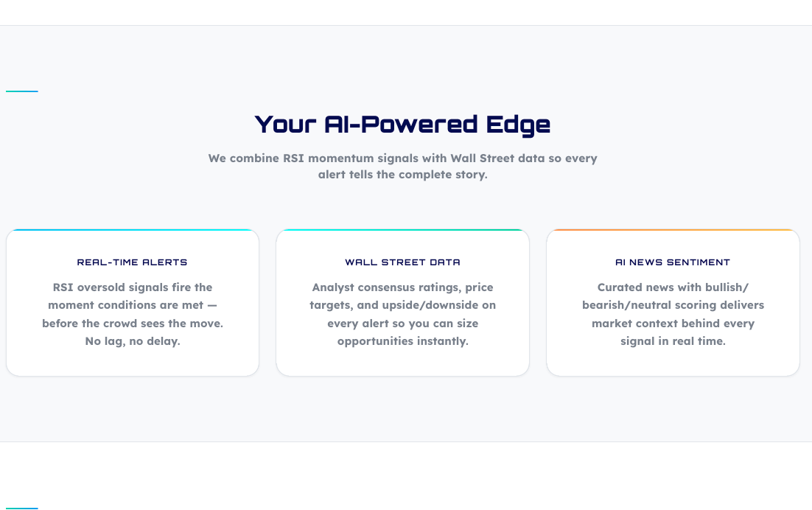The image size is (812, 510).
Task: Click "before the crowd sees the move" line
Action: click(133, 324)
